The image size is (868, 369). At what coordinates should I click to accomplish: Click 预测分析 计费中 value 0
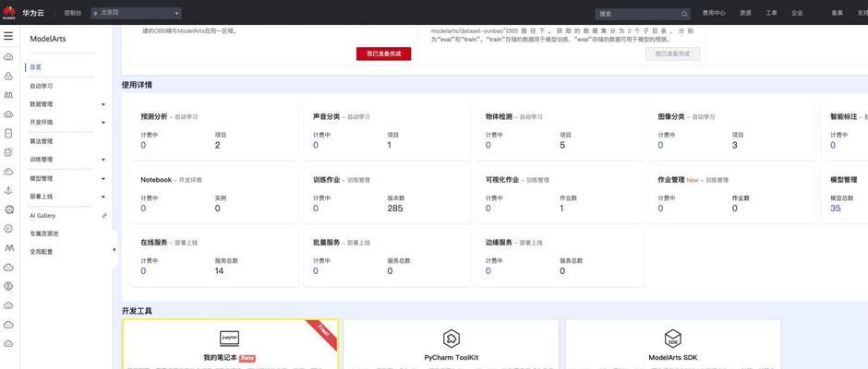(x=143, y=146)
